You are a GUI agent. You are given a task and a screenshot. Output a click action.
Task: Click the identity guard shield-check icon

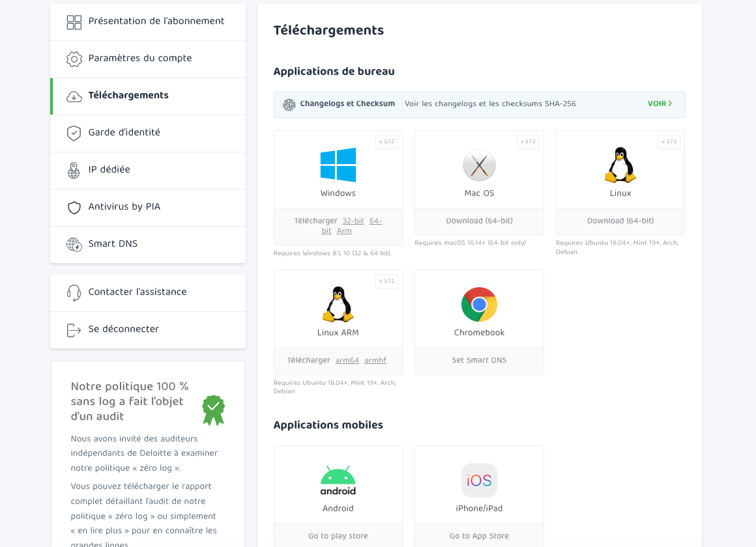pyautogui.click(x=74, y=133)
